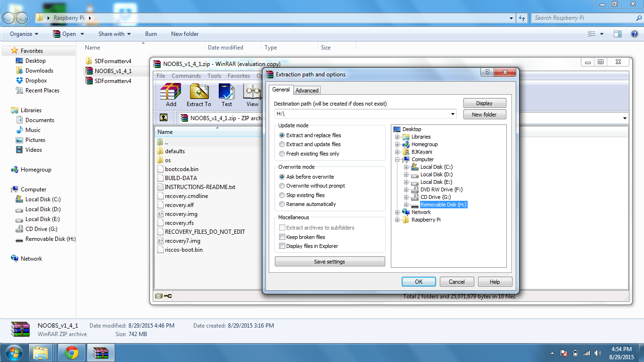Click the Display button

[484, 103]
